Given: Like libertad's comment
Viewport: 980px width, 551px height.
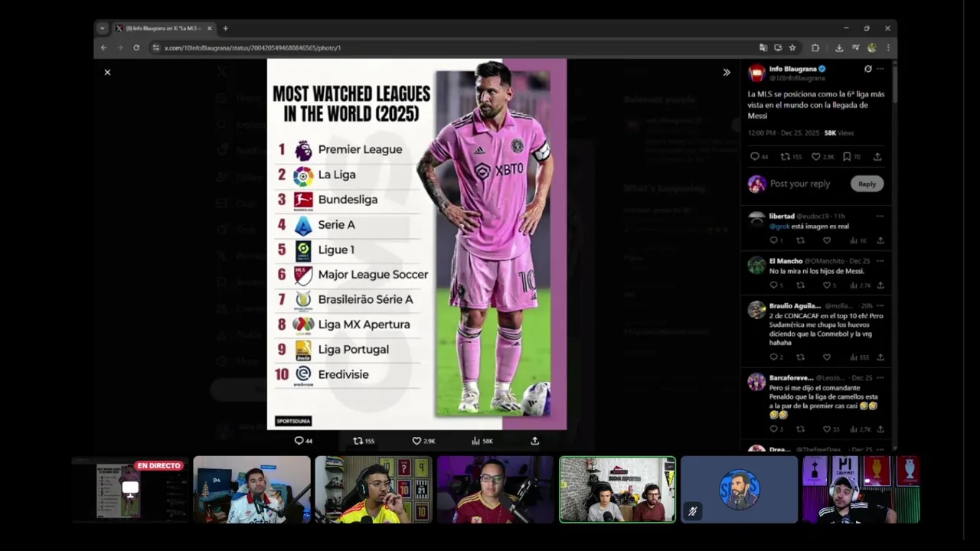Looking at the screenshot, I should [x=827, y=240].
